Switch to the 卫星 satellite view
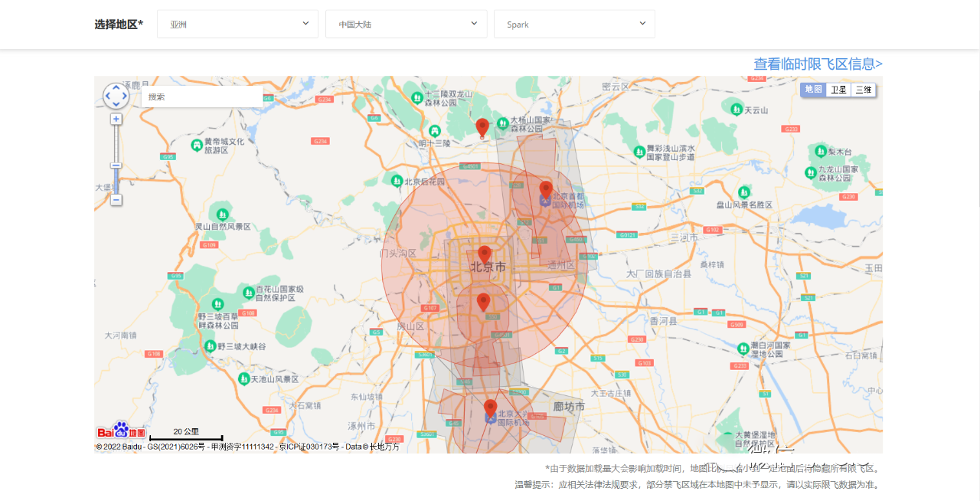Viewport: 980px width, 501px height. [x=839, y=90]
